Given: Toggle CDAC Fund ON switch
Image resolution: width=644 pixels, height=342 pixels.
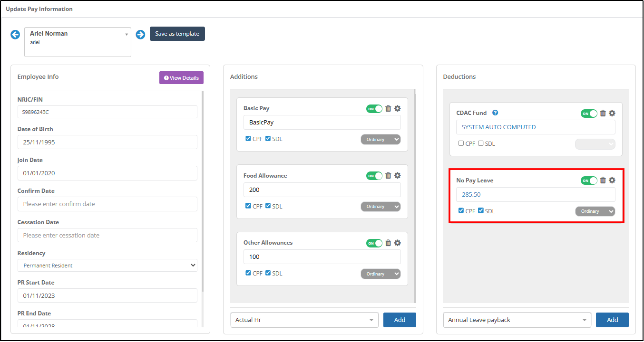Looking at the screenshot, I should (x=589, y=114).
